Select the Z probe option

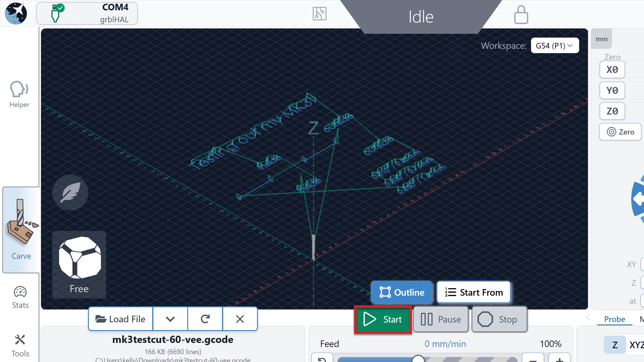(615, 344)
